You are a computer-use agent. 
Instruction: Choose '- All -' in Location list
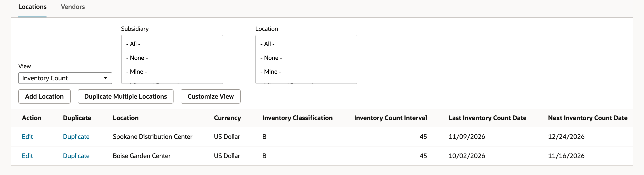tap(267, 44)
